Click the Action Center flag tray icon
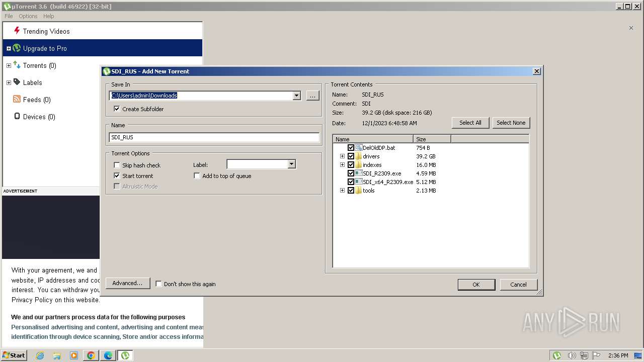 click(597, 355)
